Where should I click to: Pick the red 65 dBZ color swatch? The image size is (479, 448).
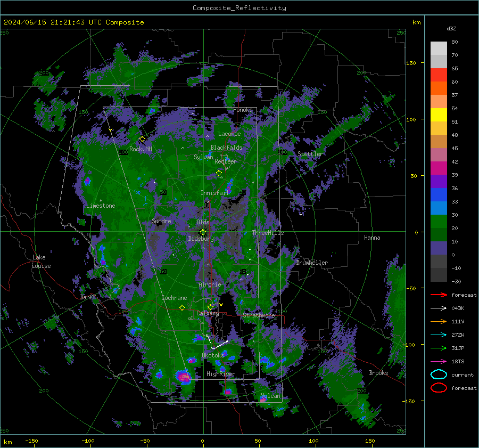[439, 75]
